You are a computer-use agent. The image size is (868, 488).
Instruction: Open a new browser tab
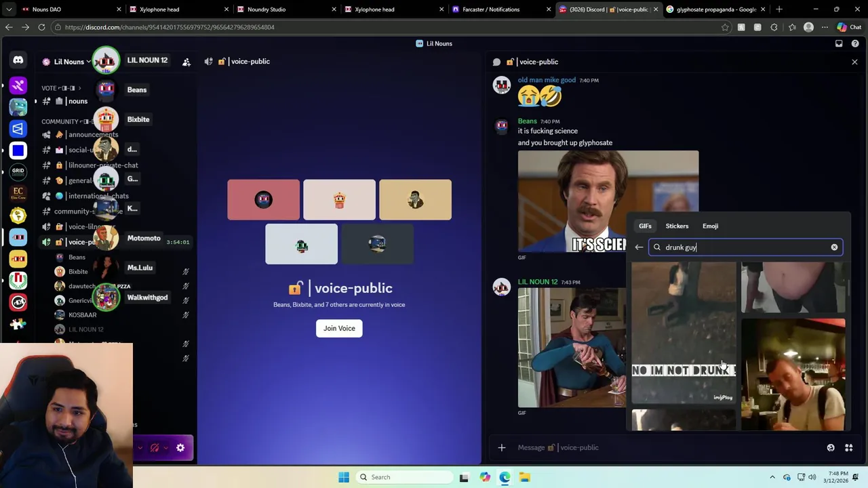point(779,9)
